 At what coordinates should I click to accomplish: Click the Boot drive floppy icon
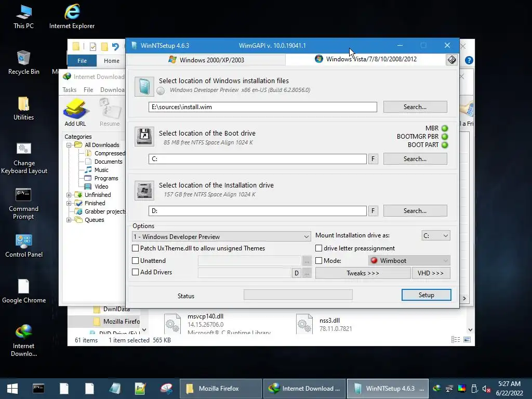[x=144, y=137]
